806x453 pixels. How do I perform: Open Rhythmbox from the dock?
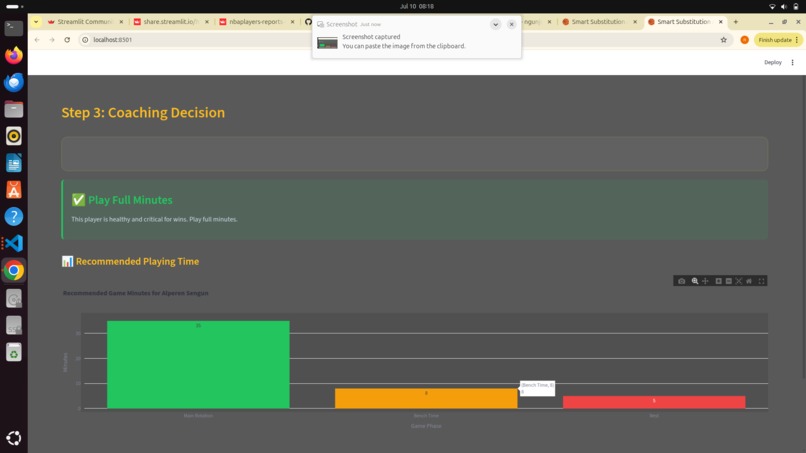coord(14,136)
